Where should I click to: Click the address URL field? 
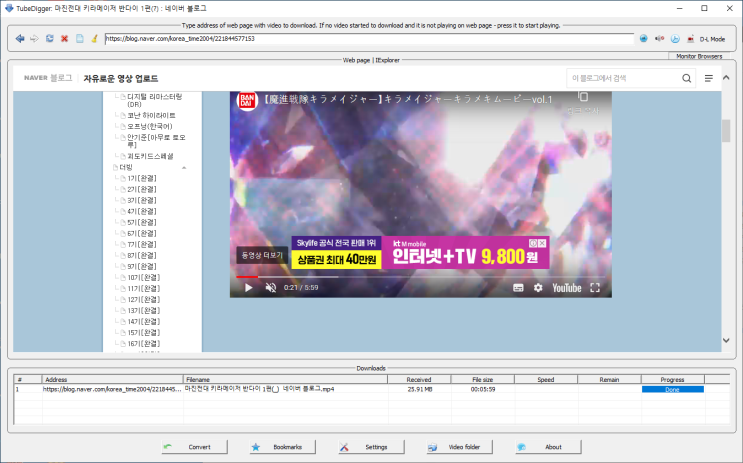click(369, 39)
